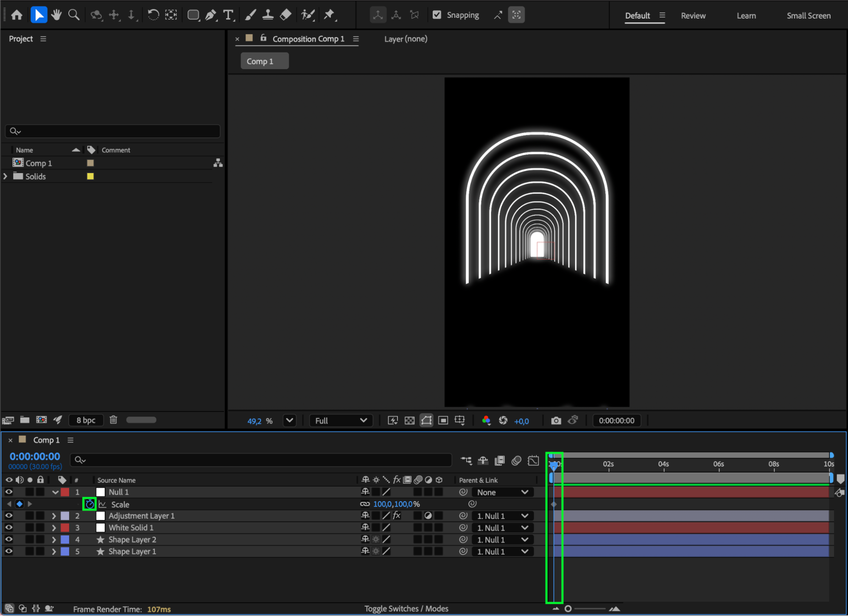
Task: Select the Type tool
Action: (228, 15)
